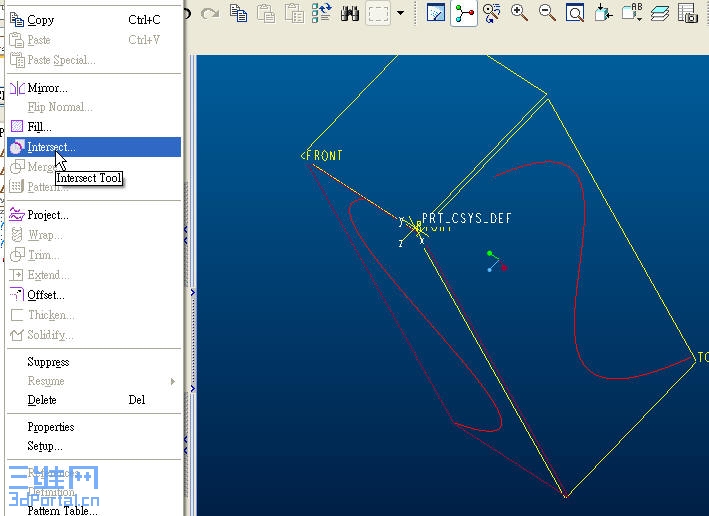Click the Flip Normal... menu entry
The width and height of the screenshot is (709, 516).
pyautogui.click(x=94, y=107)
